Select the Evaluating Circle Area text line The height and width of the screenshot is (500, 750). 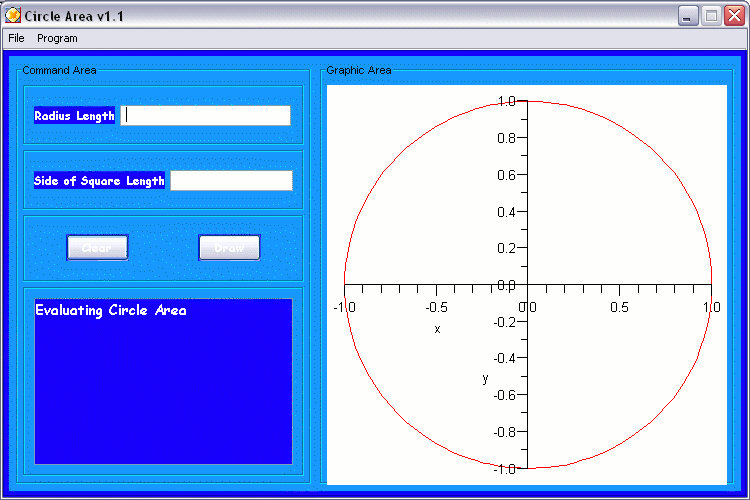[111, 310]
